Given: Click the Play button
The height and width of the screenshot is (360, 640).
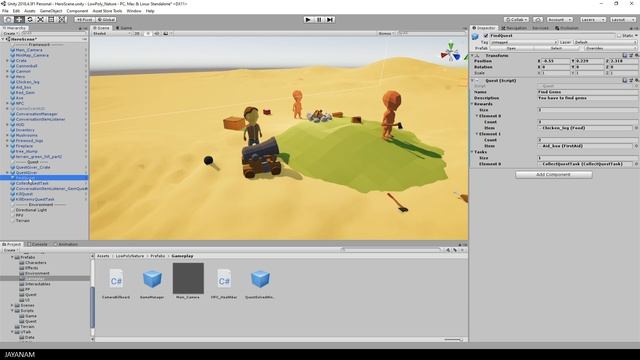Looking at the screenshot, I should coord(308,20).
